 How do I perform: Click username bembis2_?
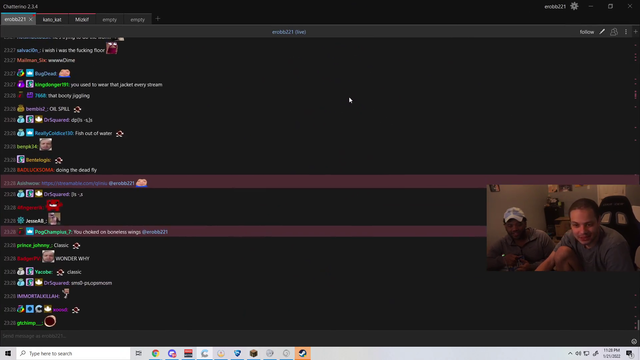pos(36,109)
